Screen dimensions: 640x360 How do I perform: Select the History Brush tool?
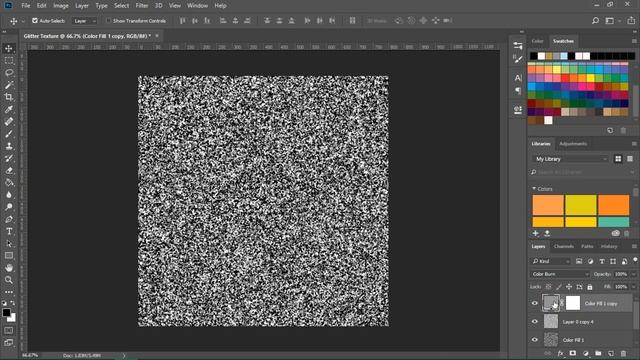9,158
